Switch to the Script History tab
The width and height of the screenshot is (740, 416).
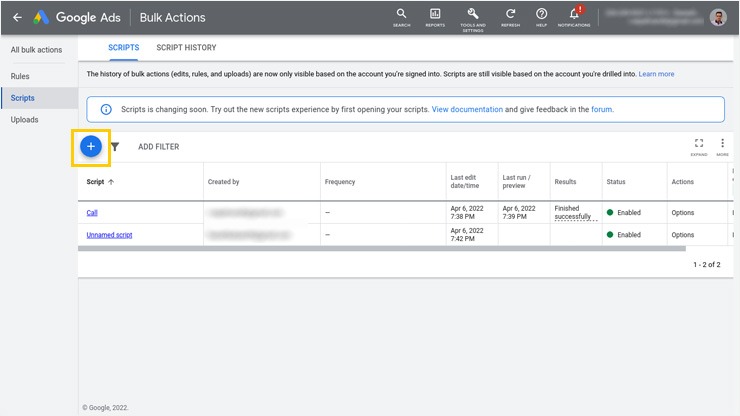[x=186, y=48]
